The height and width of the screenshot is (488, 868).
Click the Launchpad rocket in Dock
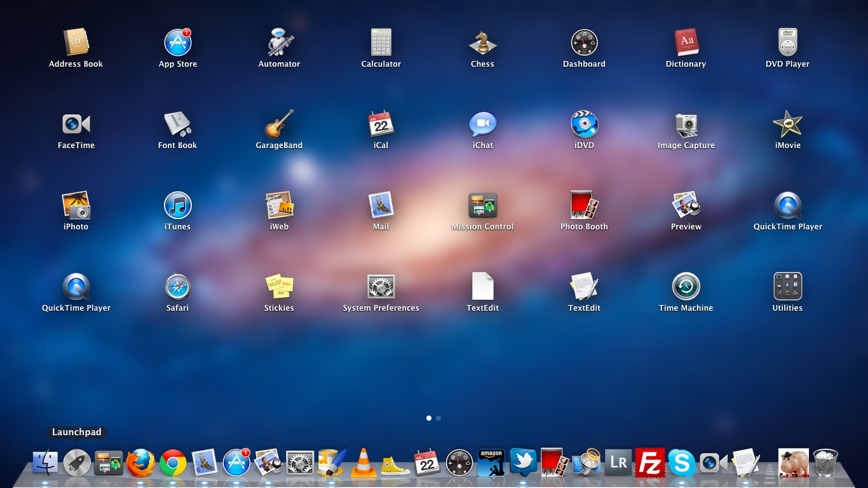[x=77, y=463]
